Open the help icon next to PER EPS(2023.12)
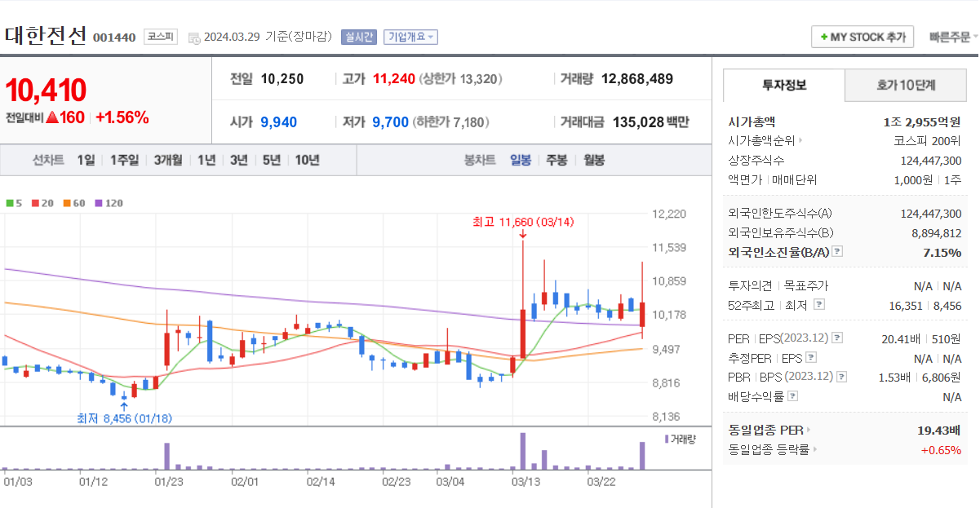This screenshot has width=980, height=508. tap(837, 338)
